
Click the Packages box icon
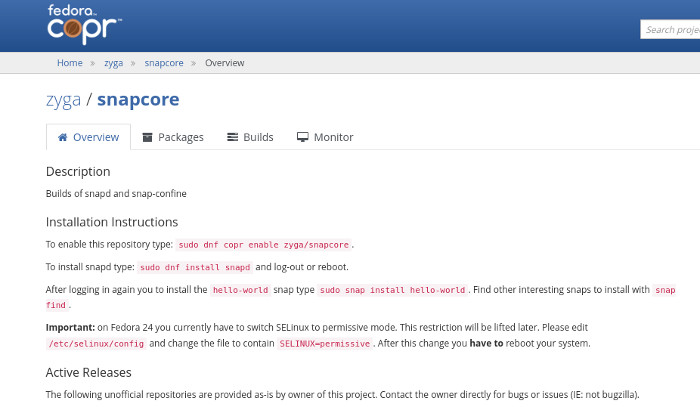coord(147,137)
